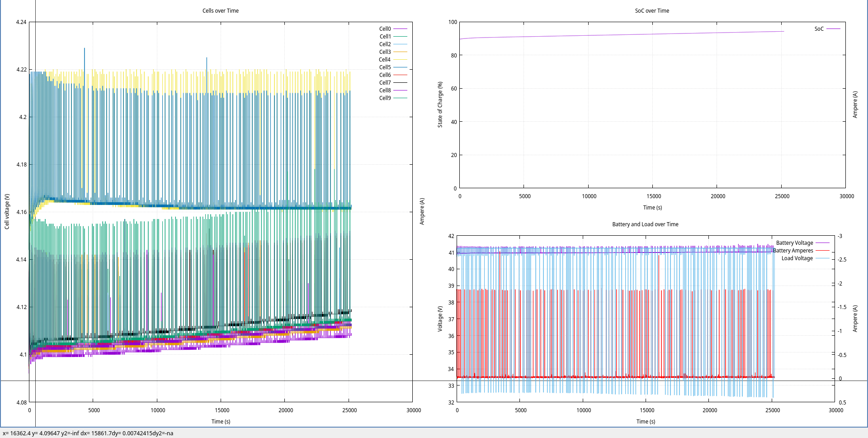The width and height of the screenshot is (868, 438).
Task: Click the 5000 tick on Battery plot x-axis
Action: [x=521, y=410]
